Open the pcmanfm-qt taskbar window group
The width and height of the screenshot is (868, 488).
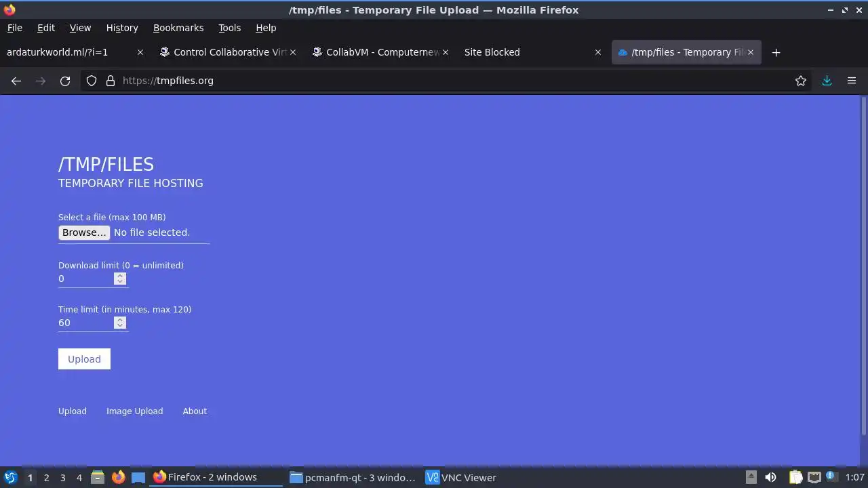click(353, 477)
